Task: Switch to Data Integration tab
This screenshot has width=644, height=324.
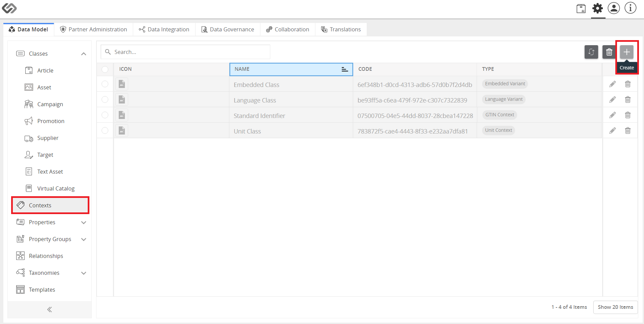Action: (x=164, y=29)
